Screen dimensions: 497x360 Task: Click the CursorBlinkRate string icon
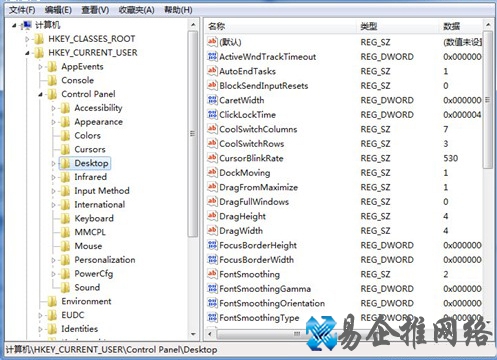pyautogui.click(x=212, y=158)
